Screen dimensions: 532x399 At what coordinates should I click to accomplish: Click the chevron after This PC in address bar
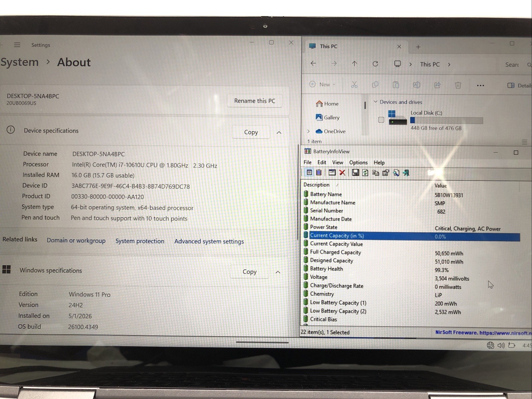[x=449, y=65]
